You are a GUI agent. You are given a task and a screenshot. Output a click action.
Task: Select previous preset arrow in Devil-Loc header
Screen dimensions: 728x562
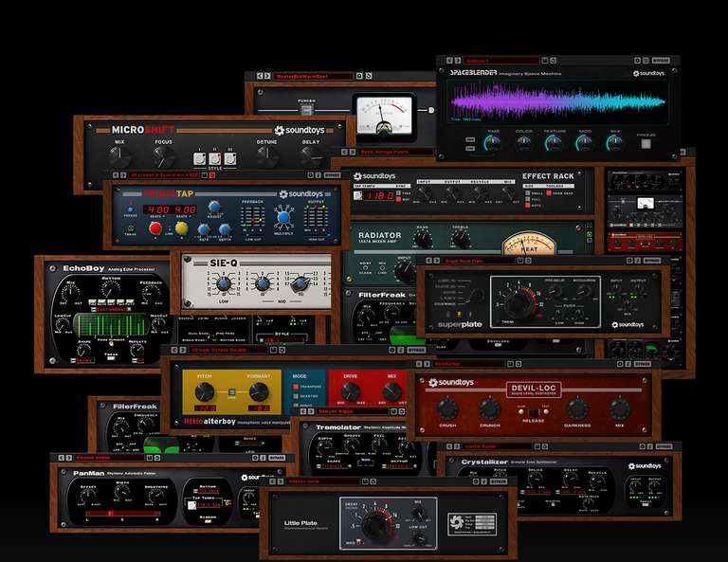(419, 364)
